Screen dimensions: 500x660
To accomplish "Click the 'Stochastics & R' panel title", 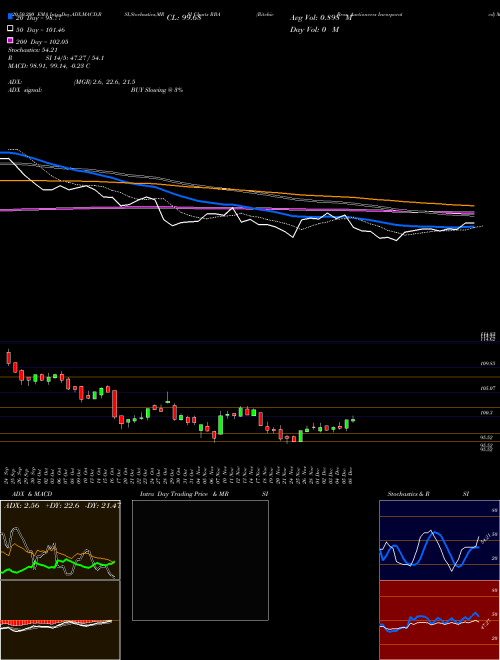I will coord(408,494).
